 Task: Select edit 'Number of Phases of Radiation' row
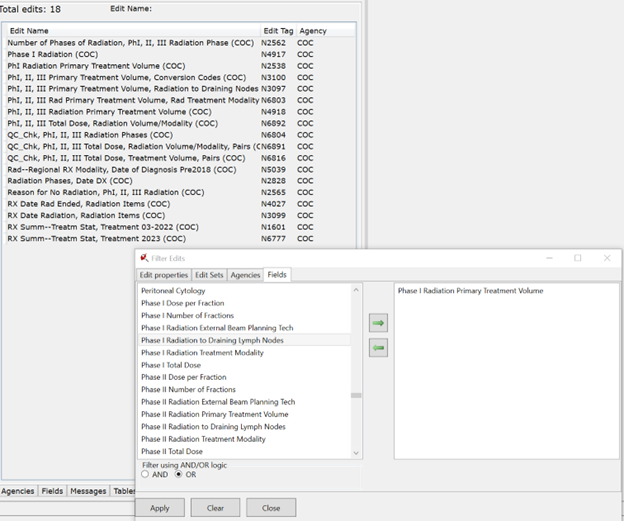point(180,43)
